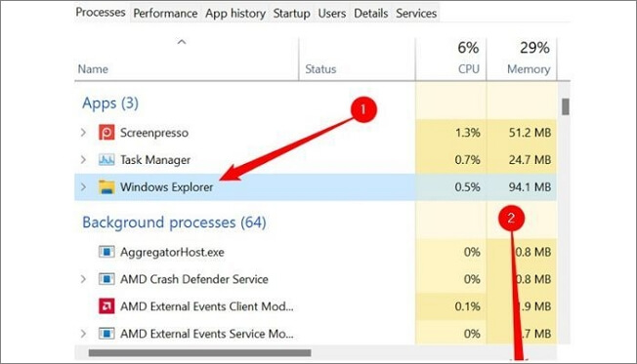
Task: Sort processes by CPU column header
Action: click(451, 59)
